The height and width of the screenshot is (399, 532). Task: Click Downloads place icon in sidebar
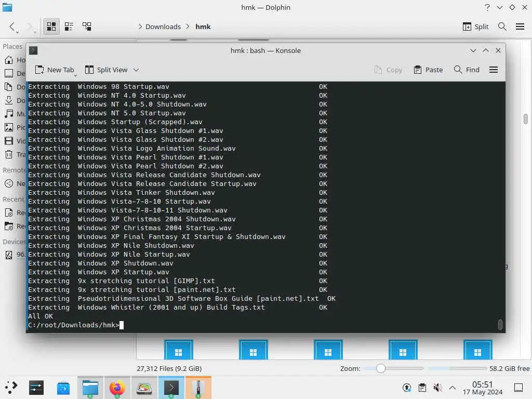coord(9,100)
